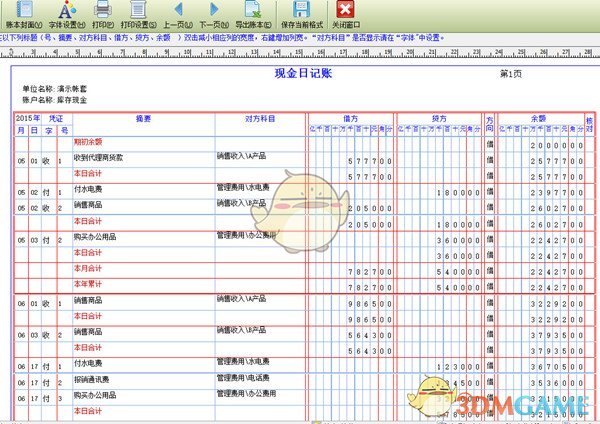
Task: Select 销售商品 entry dated 05 02
Action: (x=88, y=205)
